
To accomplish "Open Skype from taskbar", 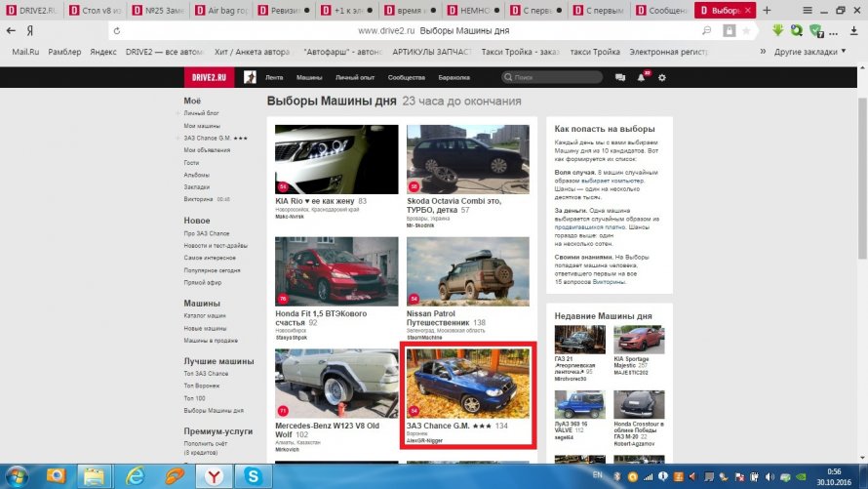I will [x=253, y=476].
